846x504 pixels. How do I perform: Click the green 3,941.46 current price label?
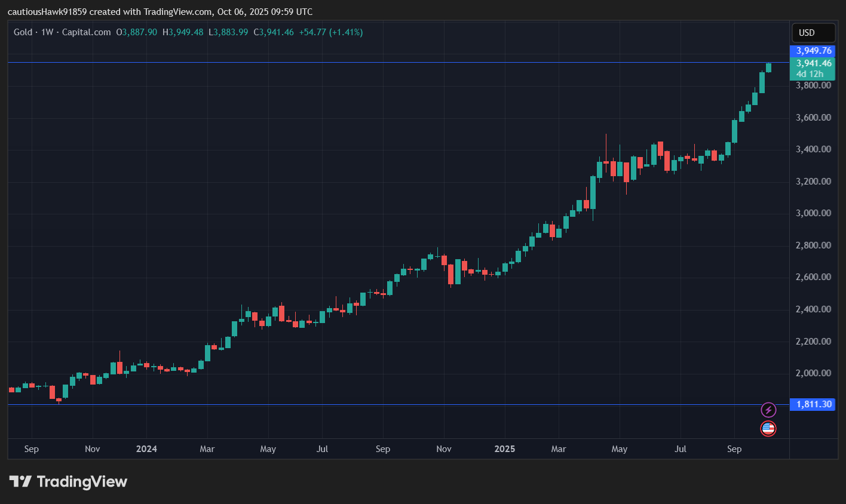[813, 63]
